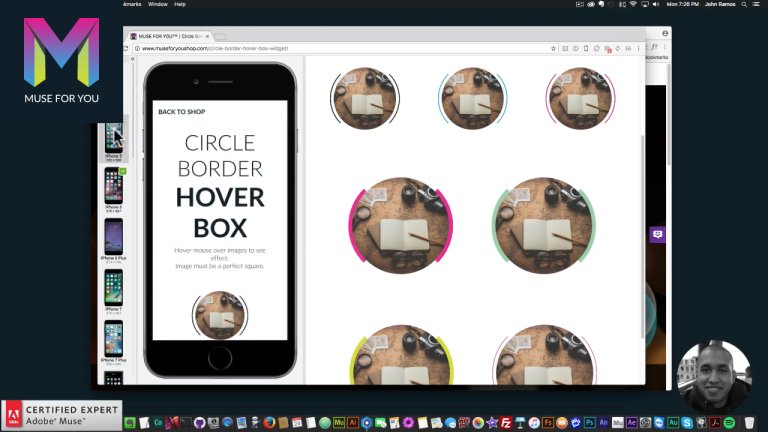Viewport: 768px width, 432px height.
Task: Open Skype from the dock
Action: tap(687, 423)
